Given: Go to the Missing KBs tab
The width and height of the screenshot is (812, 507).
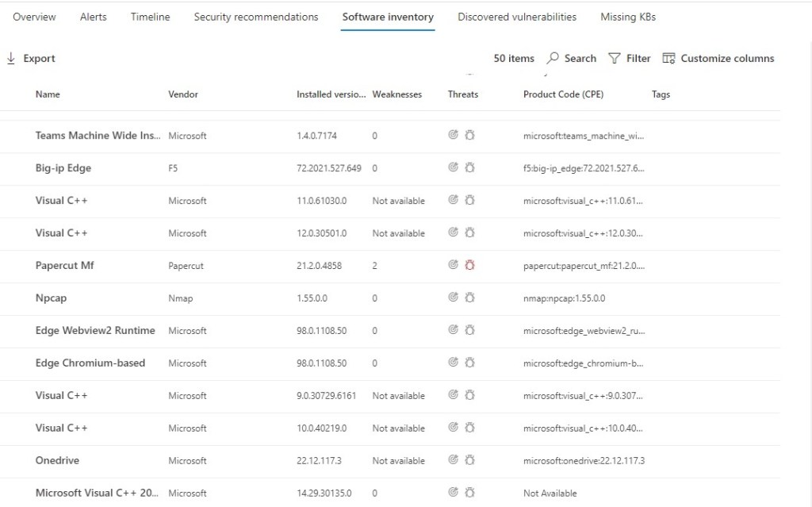Looking at the screenshot, I should coord(628,17).
